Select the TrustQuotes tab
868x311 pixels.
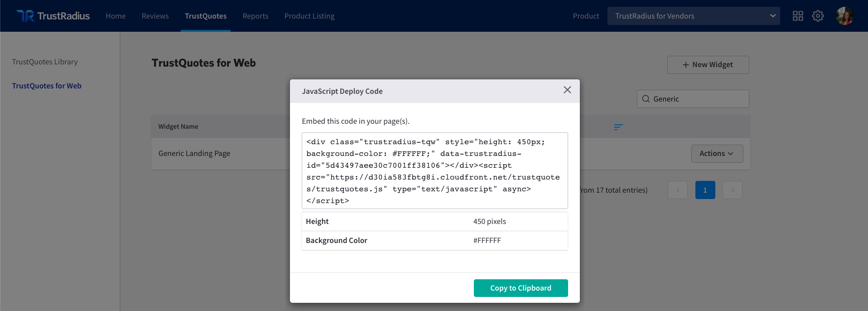click(x=206, y=16)
